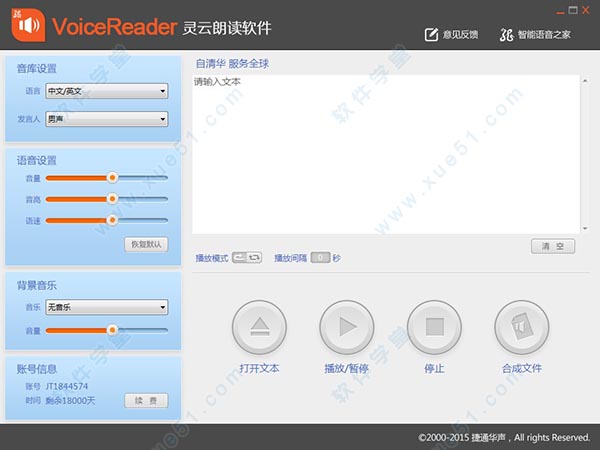The width and height of the screenshot is (600, 450).
Task: Click the VoiceReader speaker logo icon
Action: tap(28, 25)
